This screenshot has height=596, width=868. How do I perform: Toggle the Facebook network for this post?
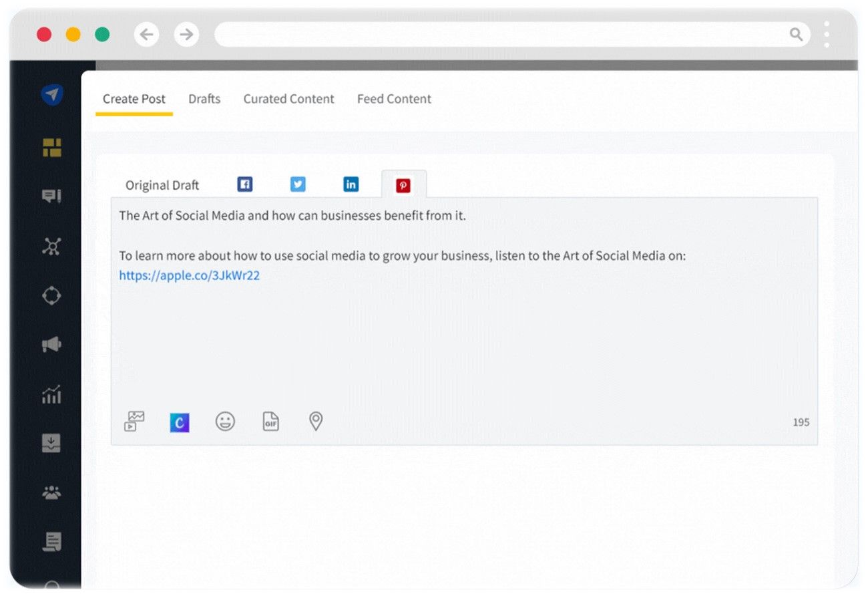pyautogui.click(x=244, y=184)
